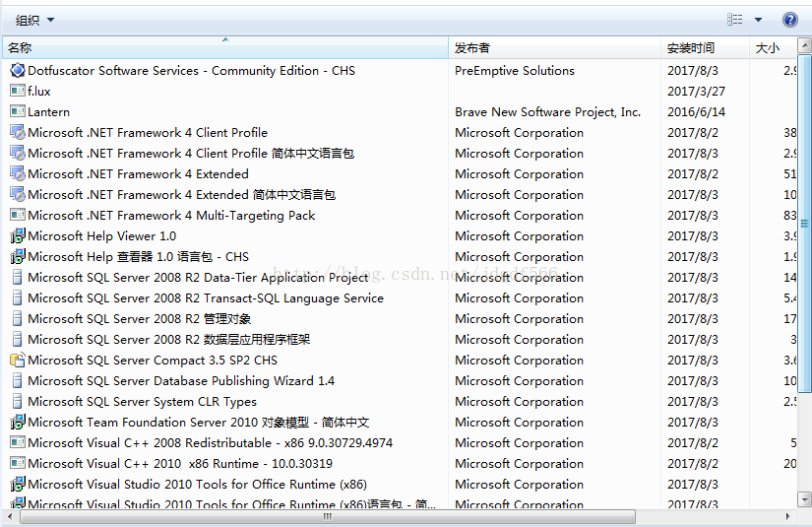Click the SQL Server 2008 R2 管理对象 icon
Image resolution: width=812 pixels, height=527 pixels.
(18, 319)
